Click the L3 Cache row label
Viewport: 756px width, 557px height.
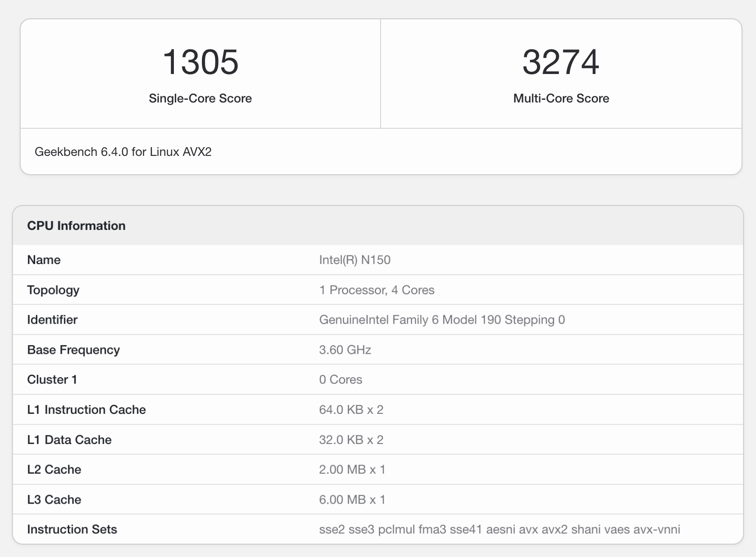54,500
